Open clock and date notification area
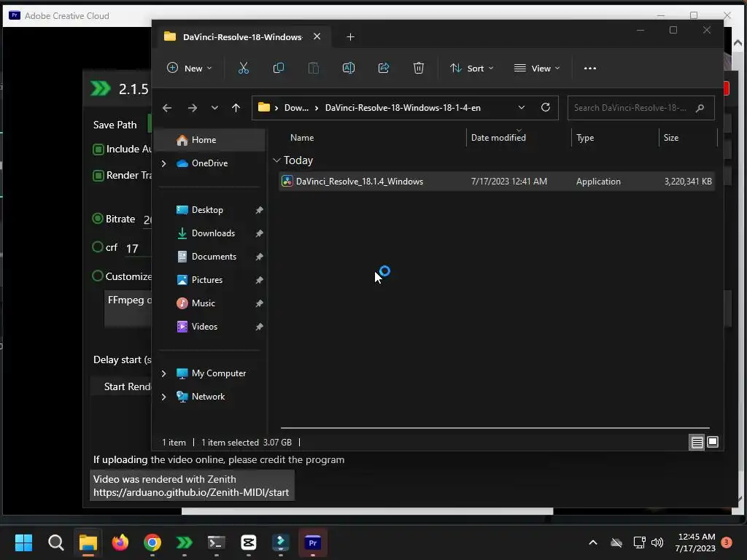 [695, 542]
